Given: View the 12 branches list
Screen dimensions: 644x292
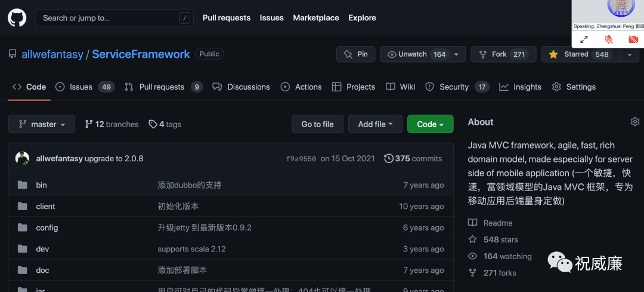Looking at the screenshot, I should coord(112,124).
